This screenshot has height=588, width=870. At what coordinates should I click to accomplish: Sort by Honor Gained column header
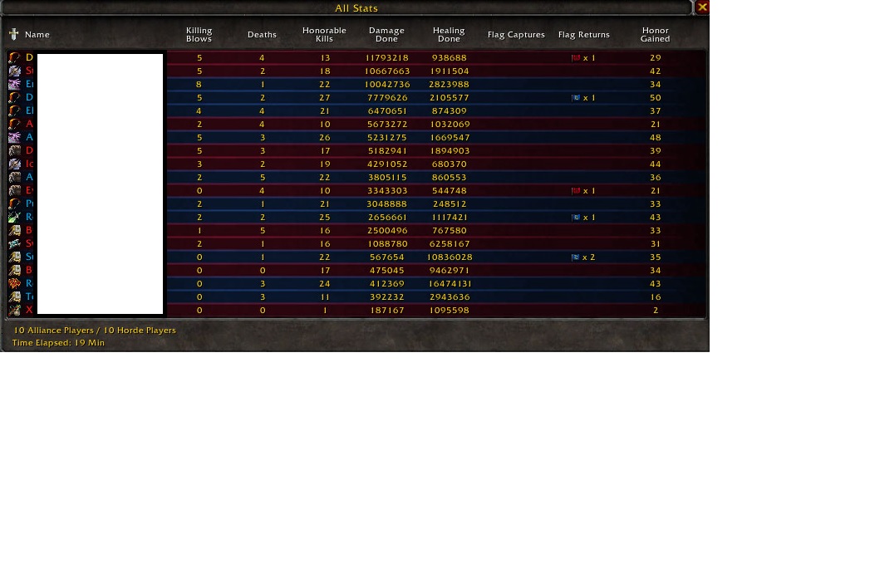click(x=655, y=35)
